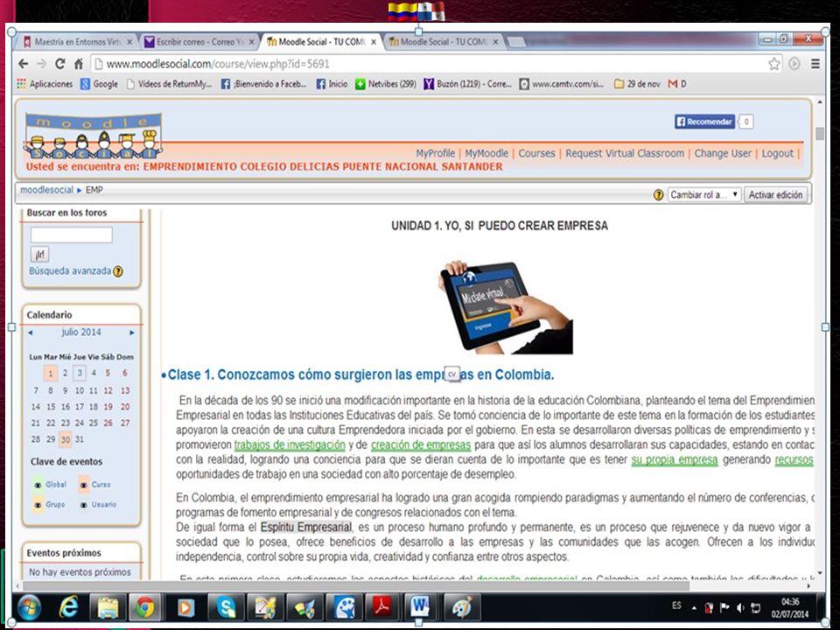Open the Google bookmark
The width and height of the screenshot is (840, 630).
(100, 84)
